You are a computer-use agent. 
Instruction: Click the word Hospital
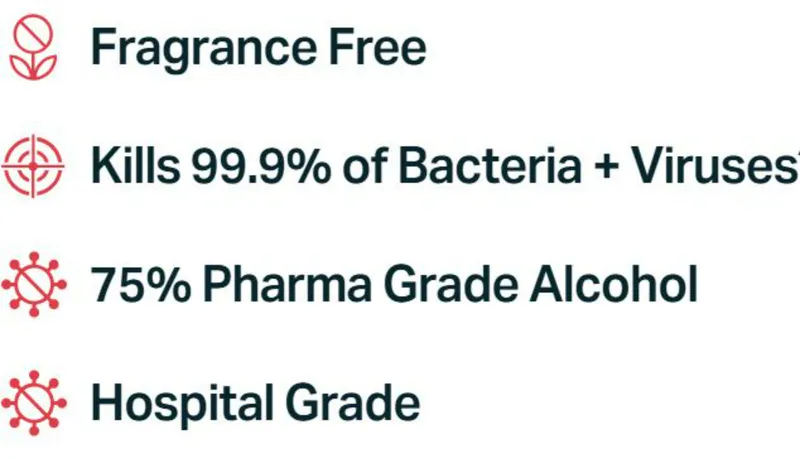point(184,402)
